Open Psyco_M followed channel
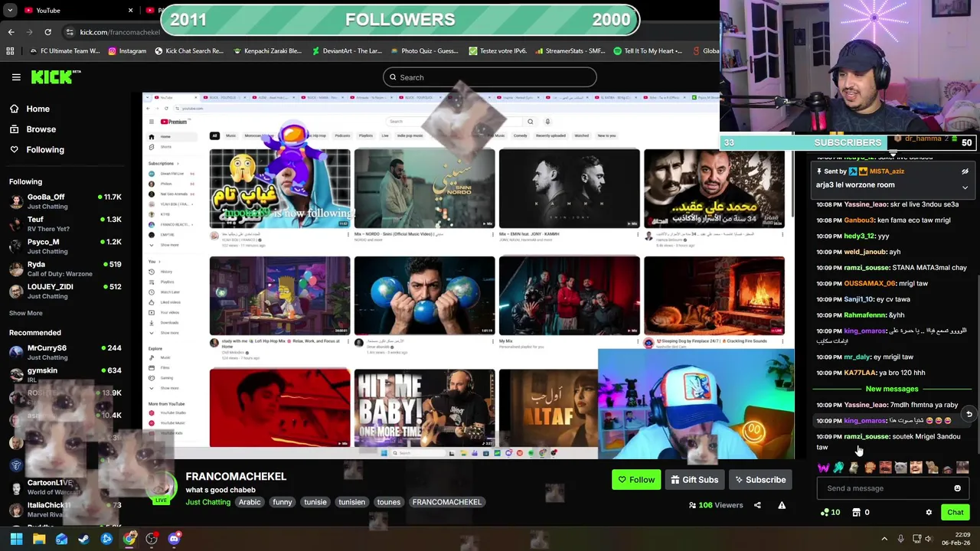980x551 pixels. point(65,246)
